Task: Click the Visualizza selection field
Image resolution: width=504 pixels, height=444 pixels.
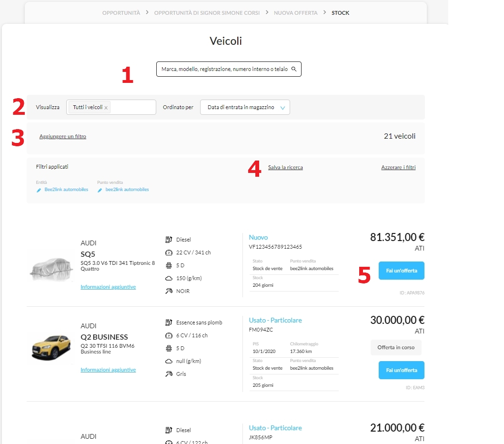Action: [111, 107]
